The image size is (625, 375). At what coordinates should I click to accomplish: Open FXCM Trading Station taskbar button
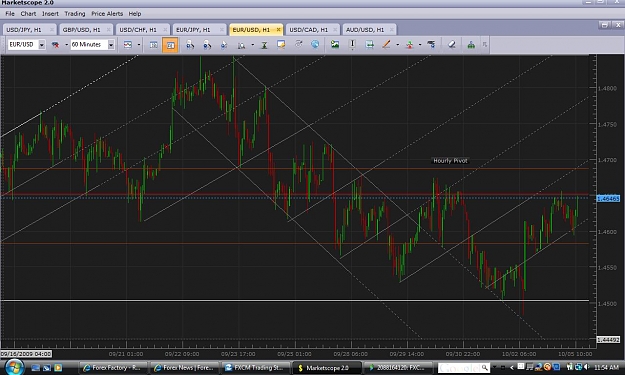(255, 368)
